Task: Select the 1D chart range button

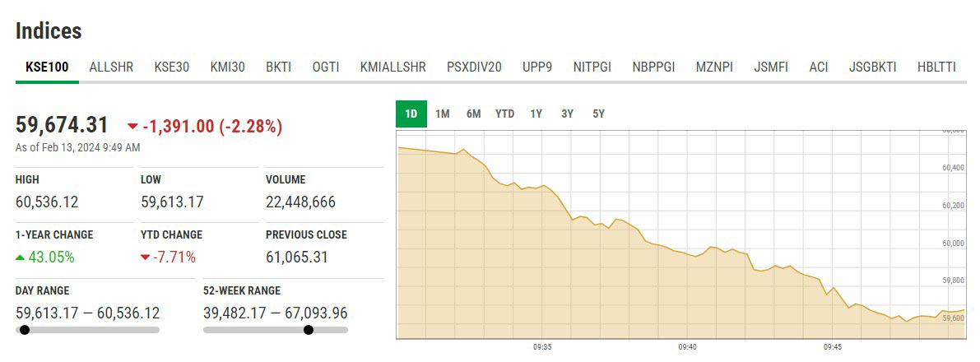Action: click(411, 114)
